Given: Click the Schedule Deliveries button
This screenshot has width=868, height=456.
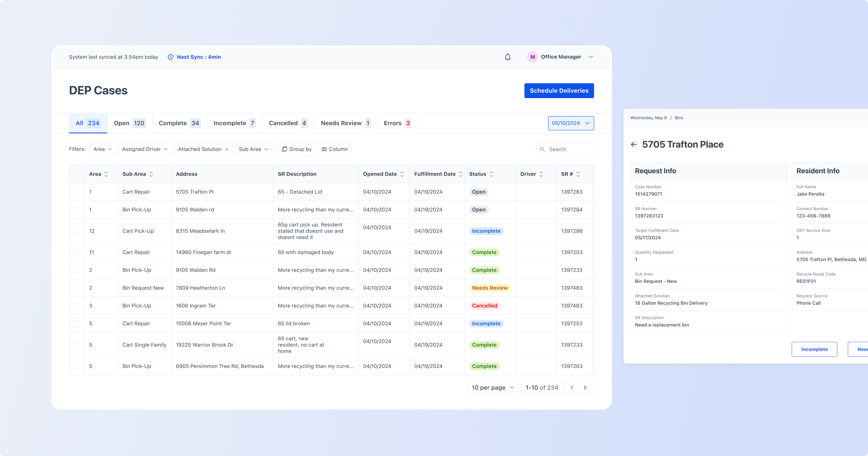Looking at the screenshot, I should 559,91.
